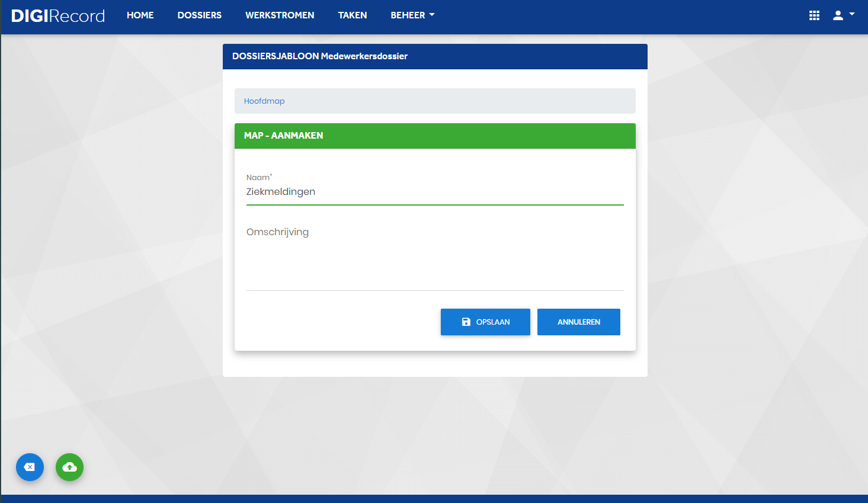This screenshot has width=868, height=503.
Task: Expand the Beheer dropdown menu
Action: (412, 15)
